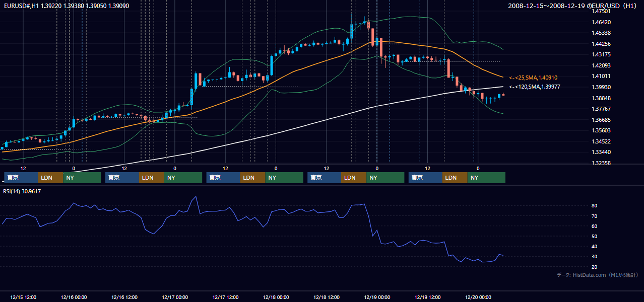Click price axis value 1.46420

[601, 22]
